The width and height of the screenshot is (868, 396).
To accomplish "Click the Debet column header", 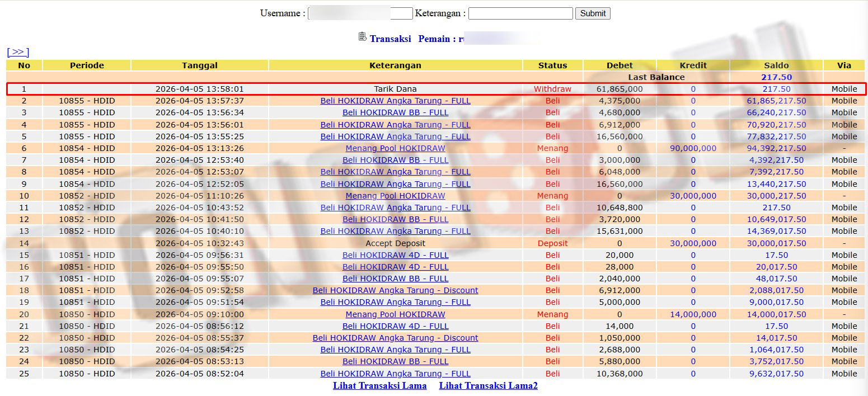I will point(620,65).
